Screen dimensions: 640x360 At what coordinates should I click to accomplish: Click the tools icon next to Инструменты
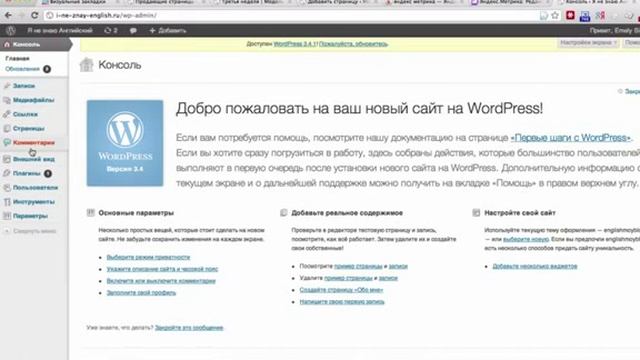(7, 202)
